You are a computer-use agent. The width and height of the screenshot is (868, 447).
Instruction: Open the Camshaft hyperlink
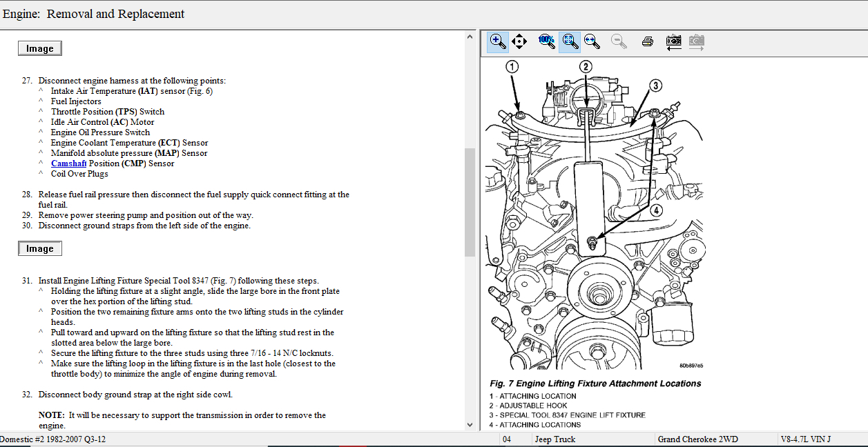pyautogui.click(x=68, y=163)
